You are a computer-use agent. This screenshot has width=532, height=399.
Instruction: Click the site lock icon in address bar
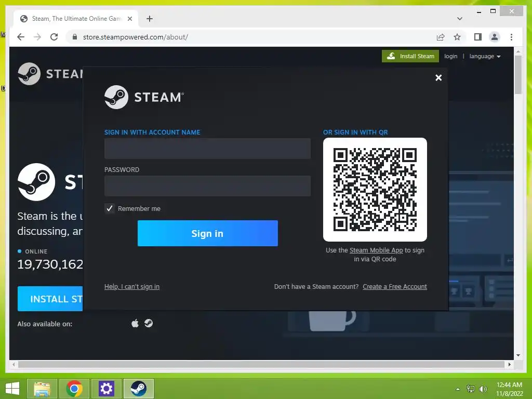[x=75, y=37]
